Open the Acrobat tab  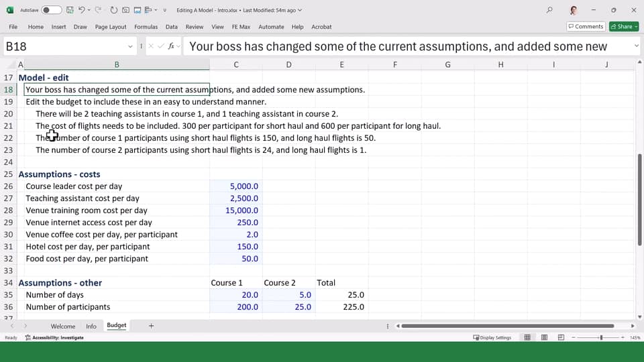tap(321, 27)
